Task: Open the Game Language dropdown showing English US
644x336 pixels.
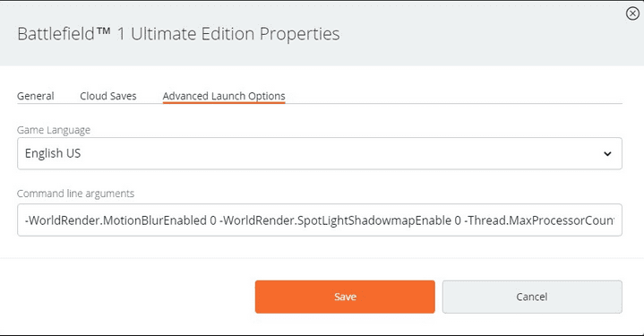Action: (320, 153)
